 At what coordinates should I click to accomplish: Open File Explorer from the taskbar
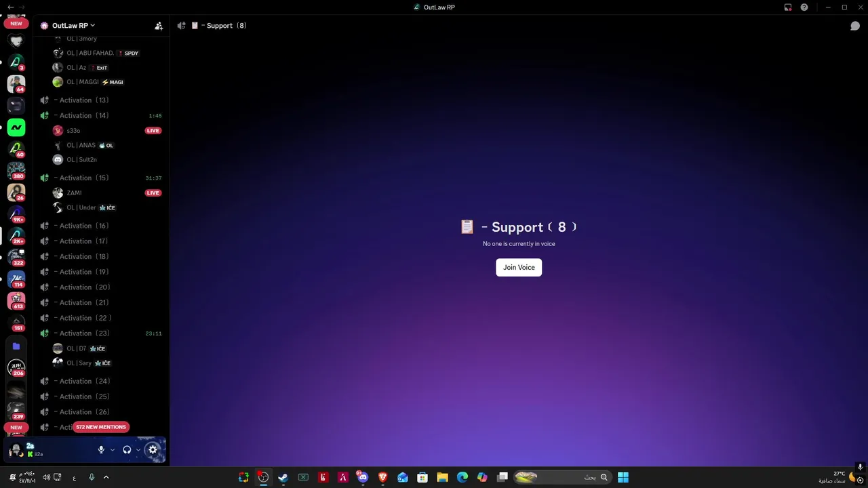coord(442,477)
